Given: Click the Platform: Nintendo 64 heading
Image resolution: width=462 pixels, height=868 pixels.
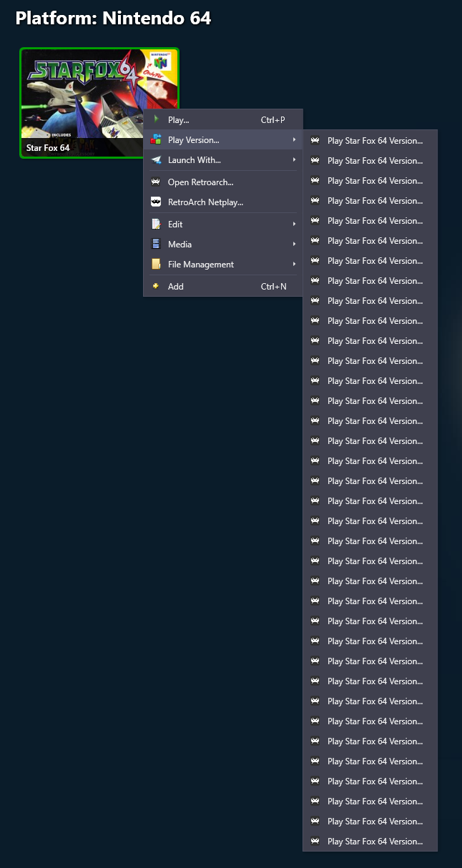Looking at the screenshot, I should point(113,19).
